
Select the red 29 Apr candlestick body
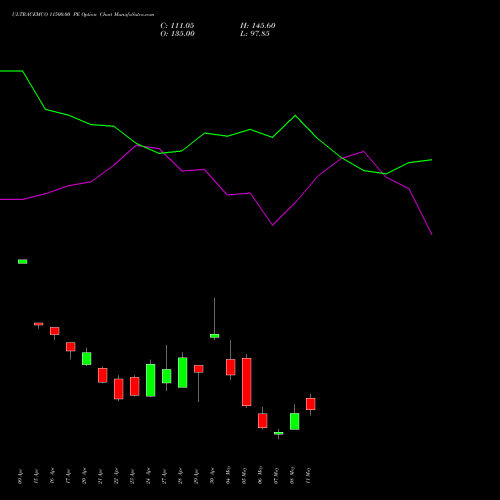199,369
